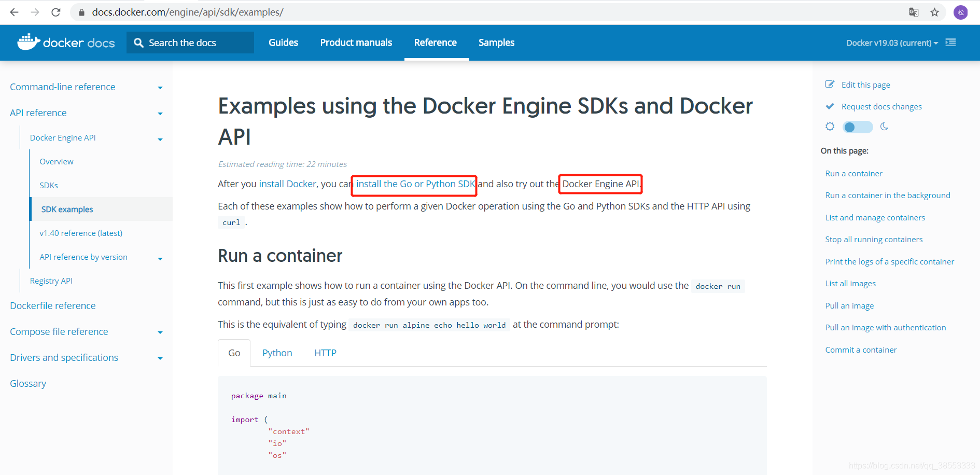Image resolution: width=980 pixels, height=475 pixels.
Task: Click the browser forward arrow
Action: [x=35, y=12]
